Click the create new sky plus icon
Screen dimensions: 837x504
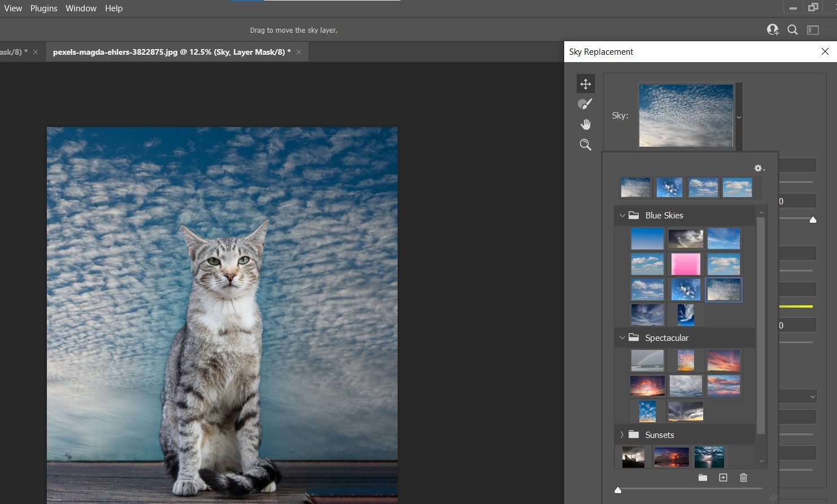tap(723, 477)
